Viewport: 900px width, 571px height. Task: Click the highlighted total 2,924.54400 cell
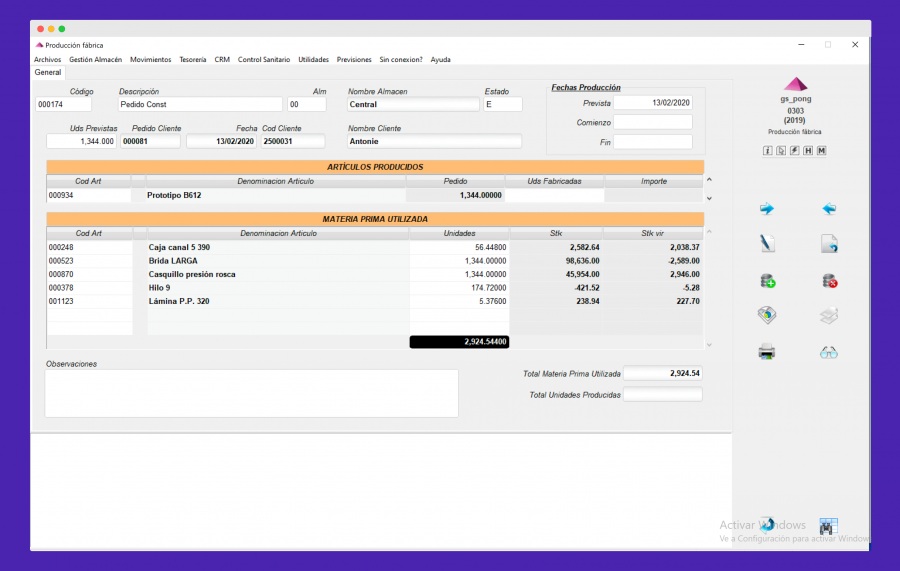(459, 342)
